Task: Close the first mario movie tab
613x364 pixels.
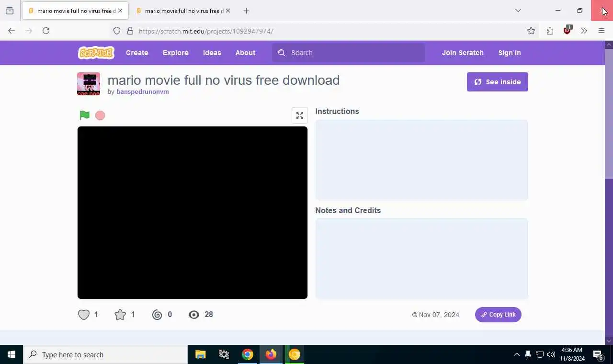Action: point(120,11)
